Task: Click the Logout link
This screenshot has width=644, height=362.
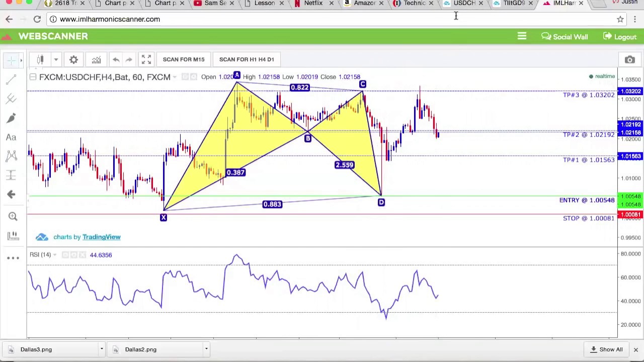Action: (x=620, y=37)
